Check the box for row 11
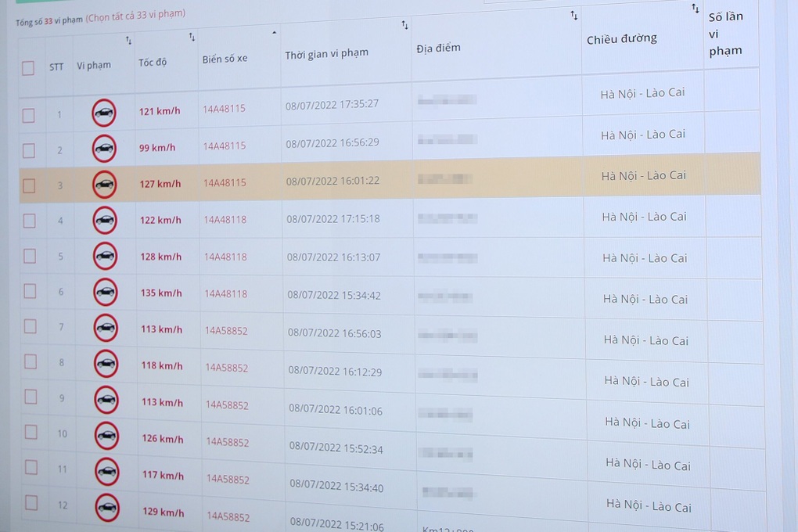The height and width of the screenshot is (532, 798). point(31,467)
